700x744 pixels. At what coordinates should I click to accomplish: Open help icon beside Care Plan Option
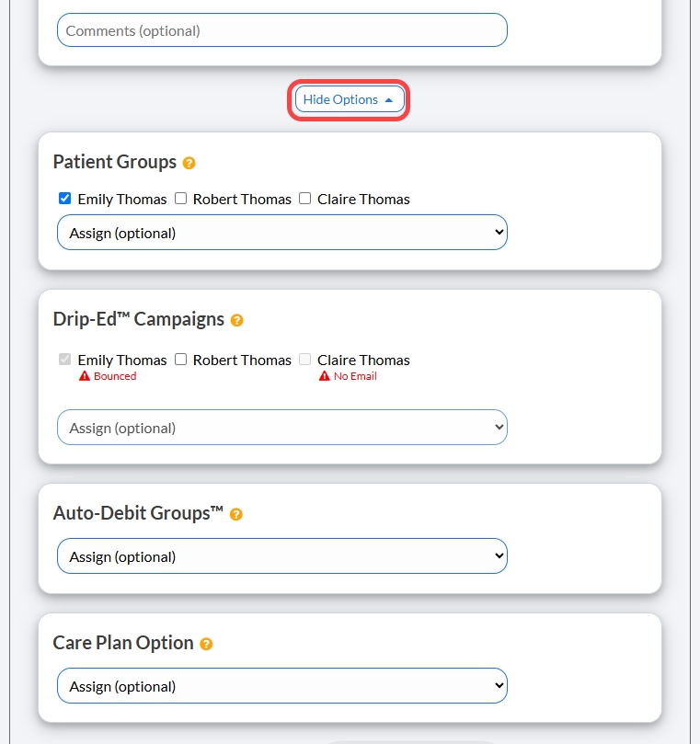[x=206, y=644]
